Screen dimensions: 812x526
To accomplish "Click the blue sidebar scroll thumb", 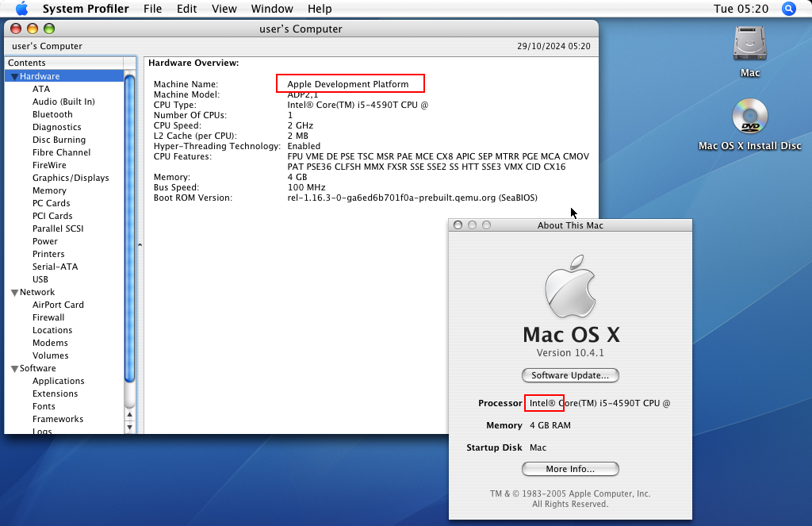I will (129, 228).
